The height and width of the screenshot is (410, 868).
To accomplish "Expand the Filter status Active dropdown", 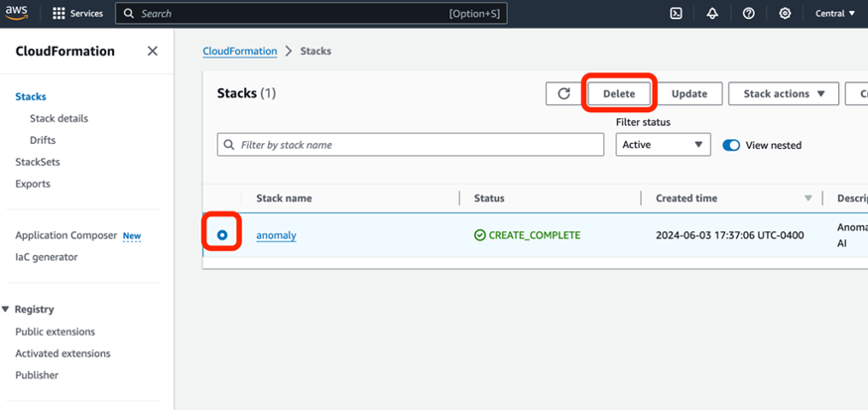I will click(663, 145).
